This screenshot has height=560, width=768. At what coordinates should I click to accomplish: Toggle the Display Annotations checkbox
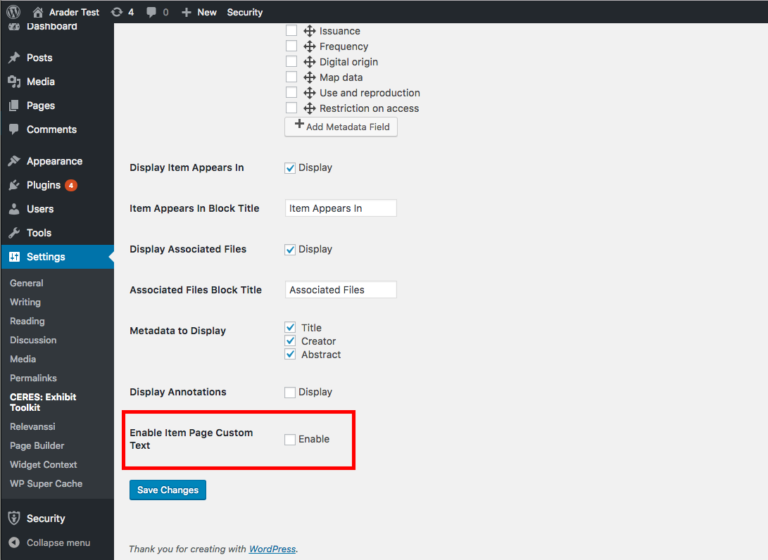[x=290, y=392]
